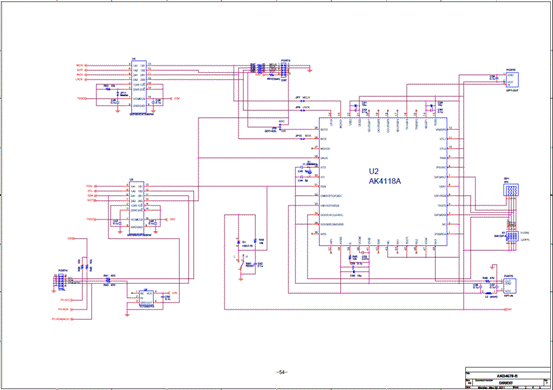Select the D3V power port at bottom-right
This screenshot has height=390, width=553.
click(x=508, y=310)
